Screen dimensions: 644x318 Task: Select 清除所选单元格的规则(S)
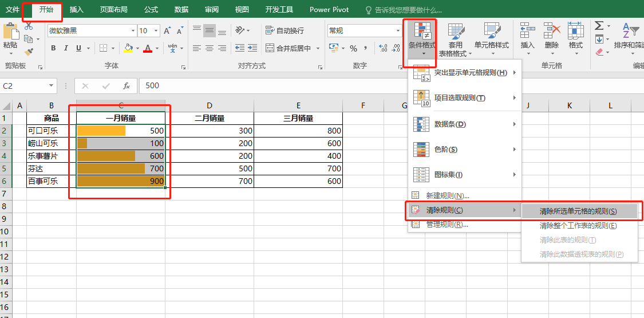pyautogui.click(x=579, y=211)
